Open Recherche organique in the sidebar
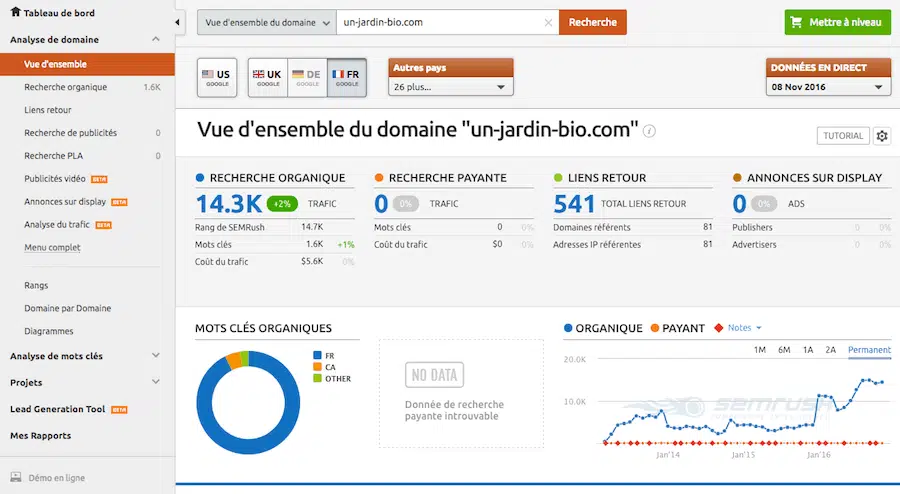This screenshot has width=900, height=494. (65, 87)
